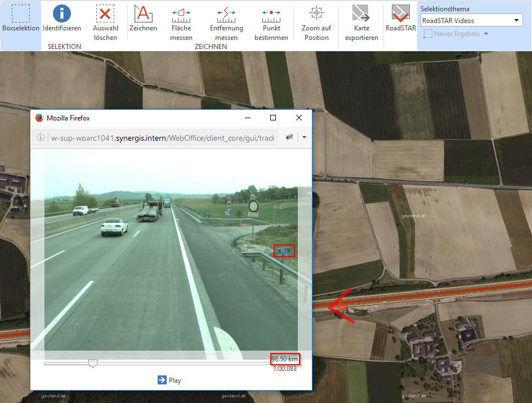Screen dimensions: 532x403
Task: Click the video position slider handle
Action: [93, 364]
